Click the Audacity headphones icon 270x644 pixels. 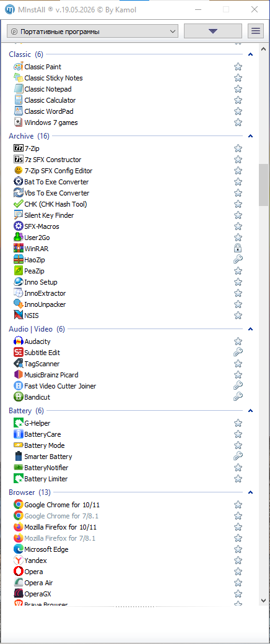(x=18, y=341)
